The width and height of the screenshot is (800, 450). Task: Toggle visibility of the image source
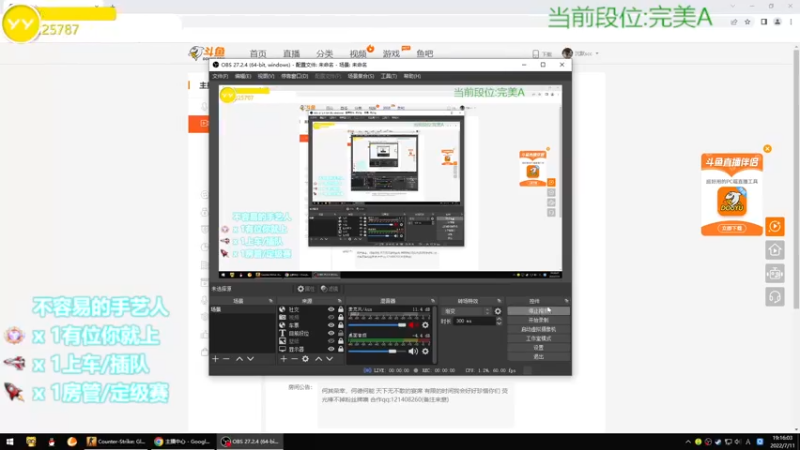point(331,341)
